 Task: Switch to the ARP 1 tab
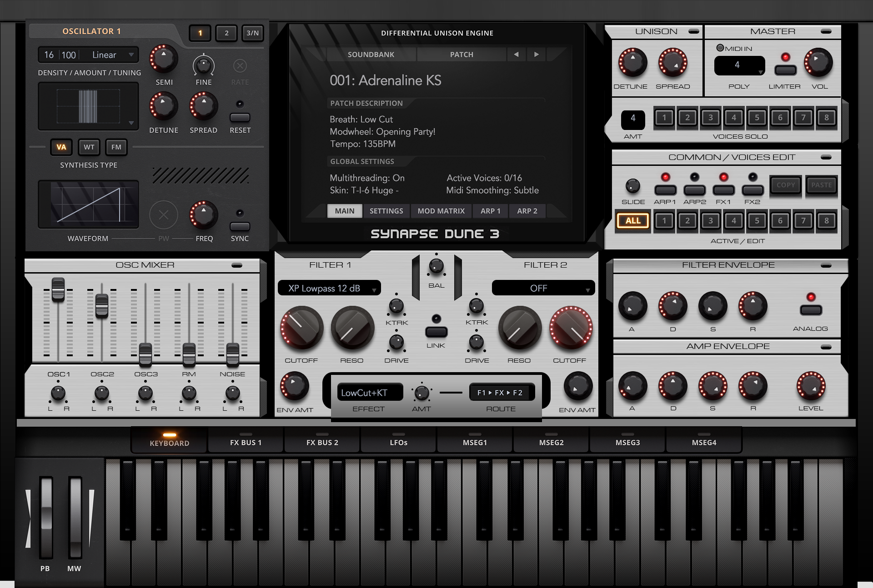point(490,211)
